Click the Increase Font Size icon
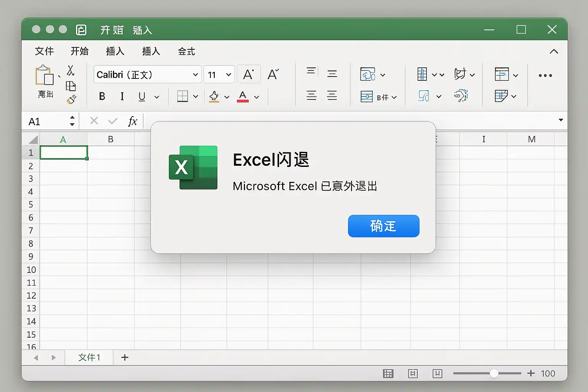 coord(249,74)
